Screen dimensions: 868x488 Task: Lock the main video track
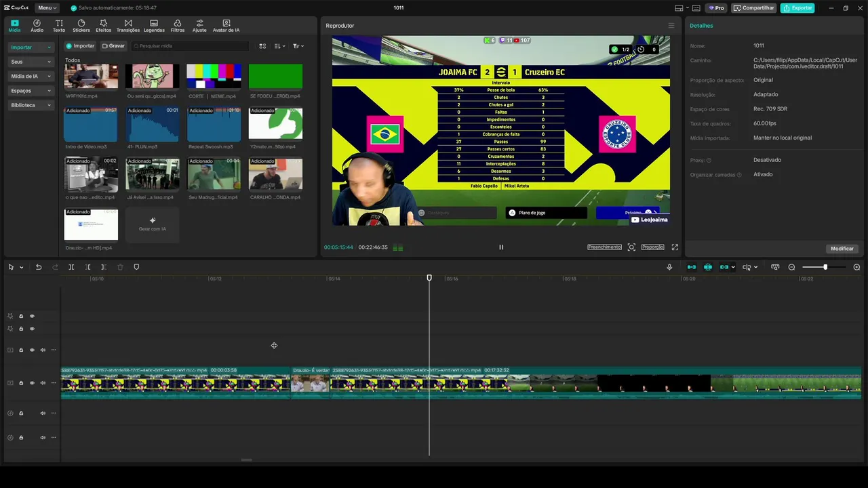click(21, 383)
